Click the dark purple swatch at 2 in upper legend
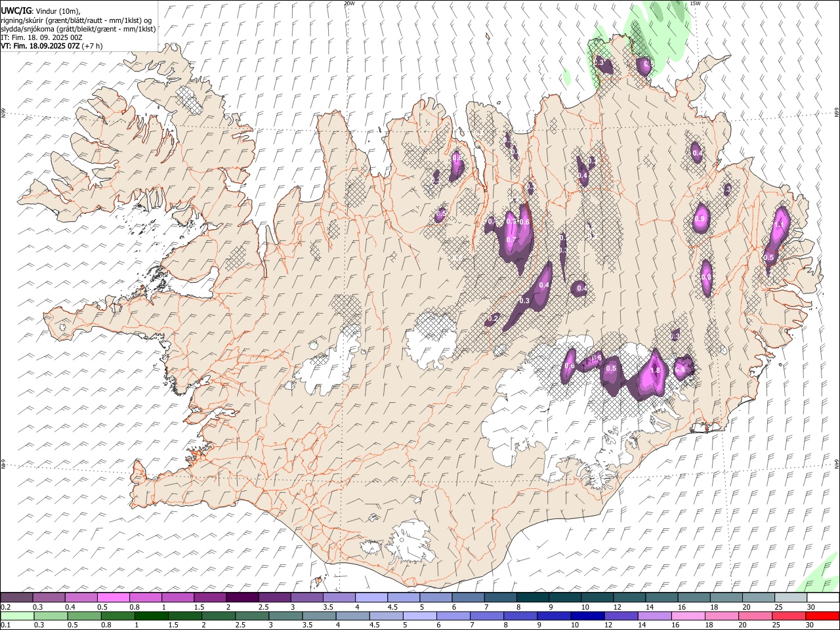The image size is (840, 630). (x=242, y=598)
